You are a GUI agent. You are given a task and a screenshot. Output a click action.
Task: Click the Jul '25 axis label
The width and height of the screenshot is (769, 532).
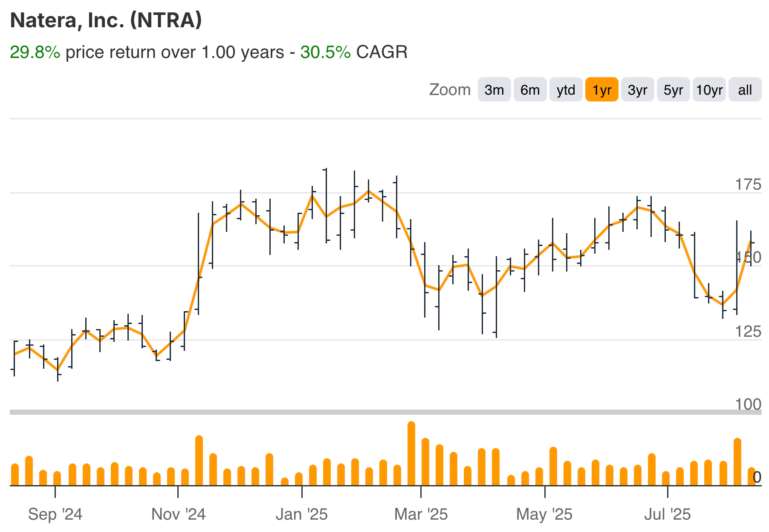pyautogui.click(x=667, y=514)
